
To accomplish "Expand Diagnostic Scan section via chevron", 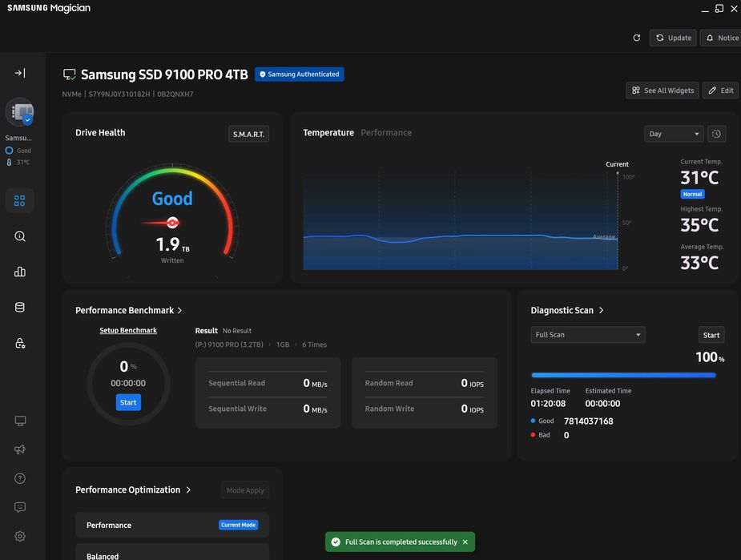I will (x=601, y=311).
